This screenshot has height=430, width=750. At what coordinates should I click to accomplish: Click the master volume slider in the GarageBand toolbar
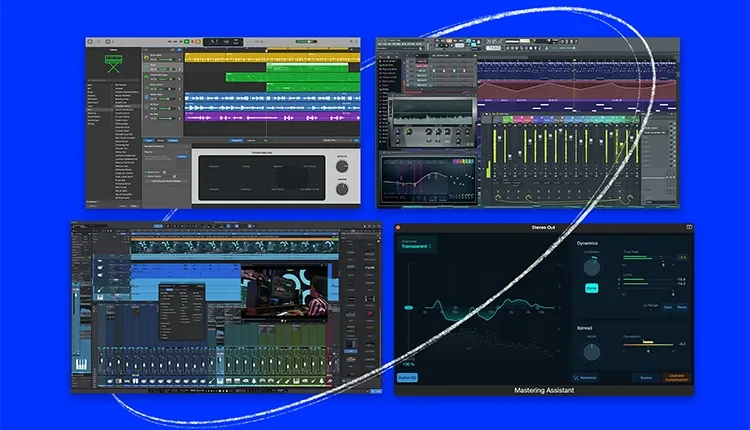[x=306, y=42]
